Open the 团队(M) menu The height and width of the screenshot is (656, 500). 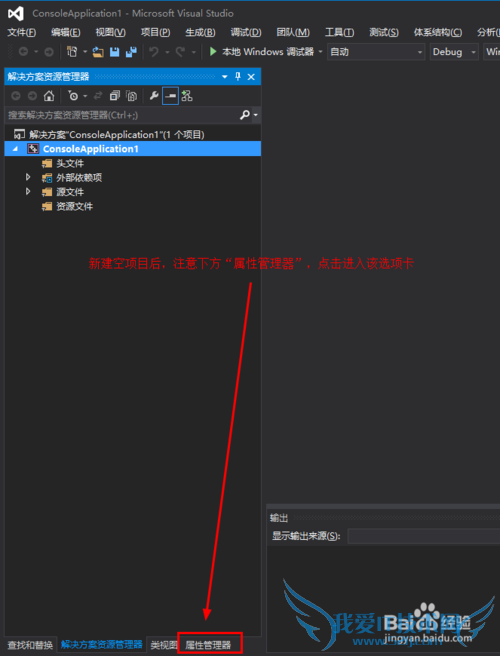(293, 33)
